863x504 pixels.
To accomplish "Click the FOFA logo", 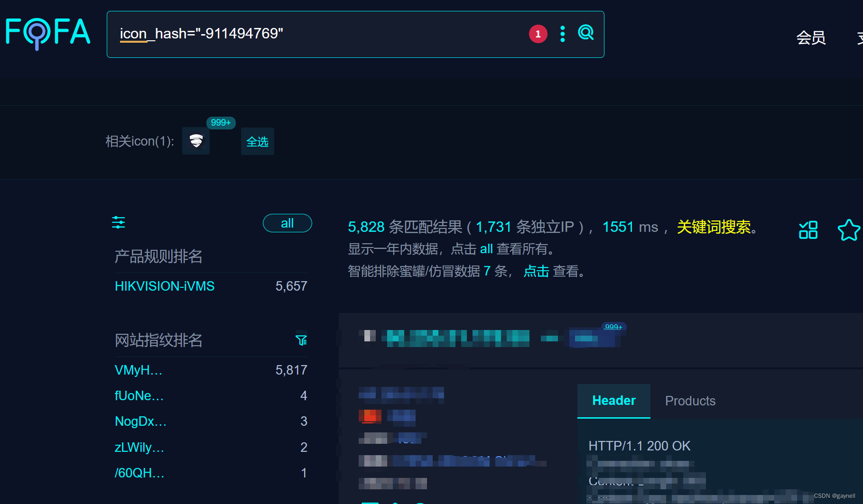I will click(47, 33).
